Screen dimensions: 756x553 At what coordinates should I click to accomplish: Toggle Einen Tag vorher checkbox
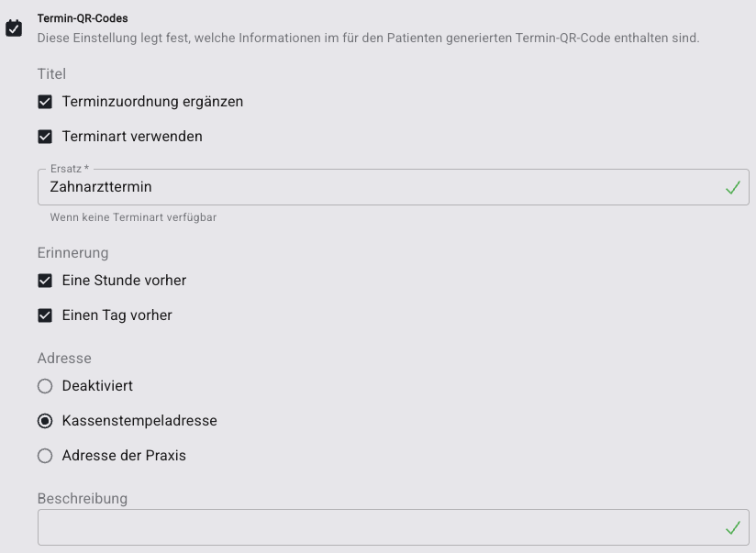(45, 315)
